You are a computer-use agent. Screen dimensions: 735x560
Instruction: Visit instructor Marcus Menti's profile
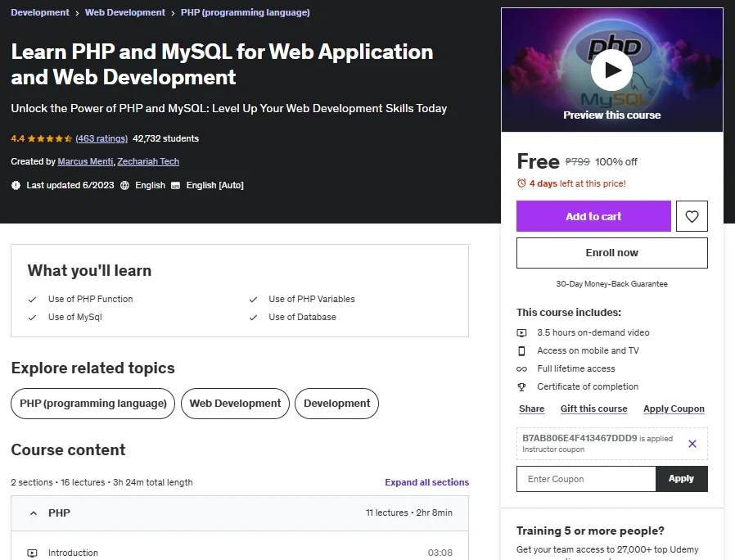coord(85,161)
